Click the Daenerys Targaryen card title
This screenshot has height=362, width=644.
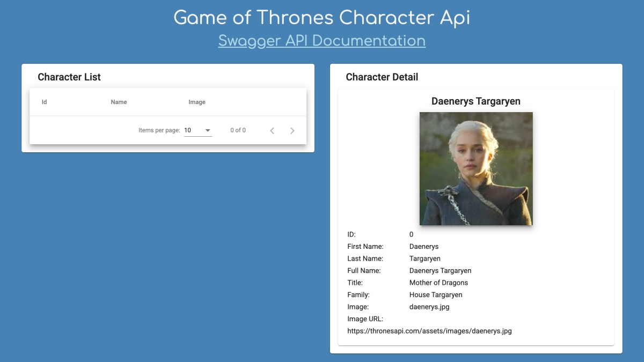click(476, 101)
